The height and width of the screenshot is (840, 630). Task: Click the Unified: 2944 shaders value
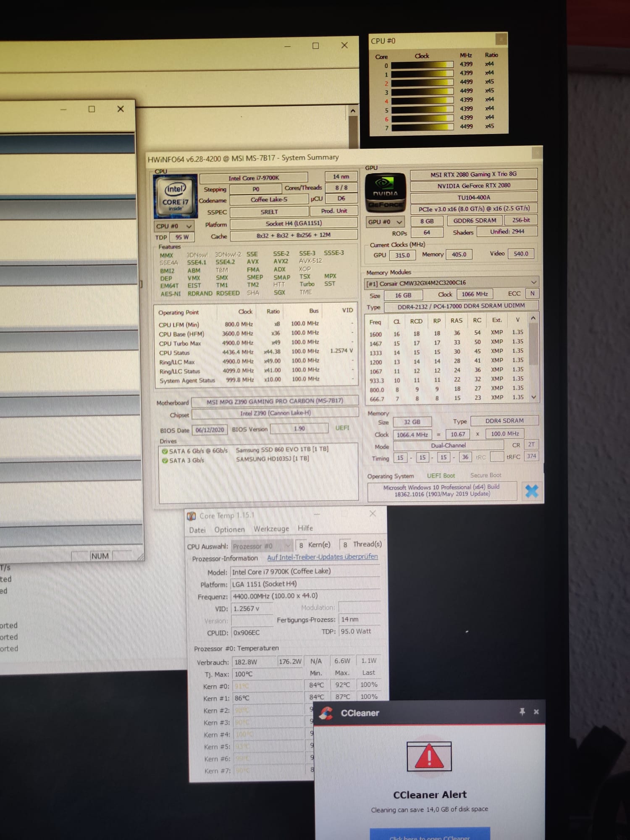507,231
